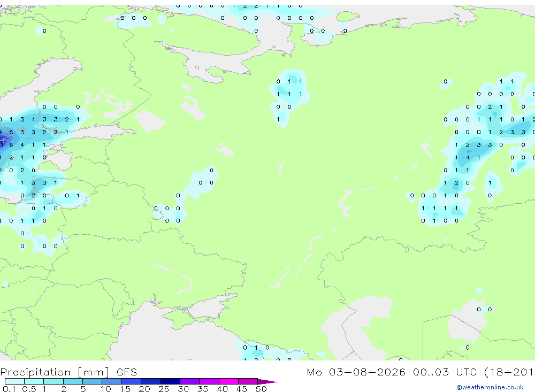Pick the 40–45 mm magenta legend band
Screen dimensions: 535x392
click(228, 381)
